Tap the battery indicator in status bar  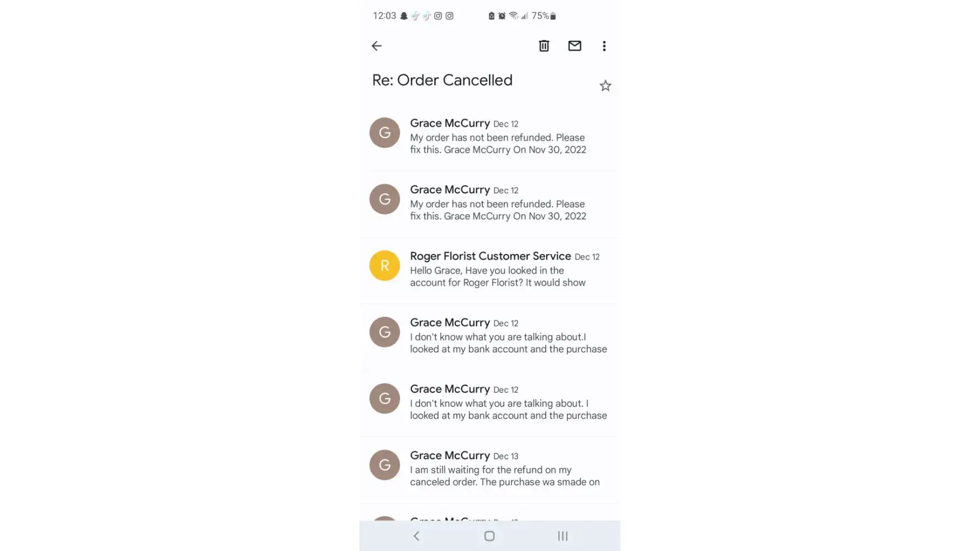click(x=553, y=16)
